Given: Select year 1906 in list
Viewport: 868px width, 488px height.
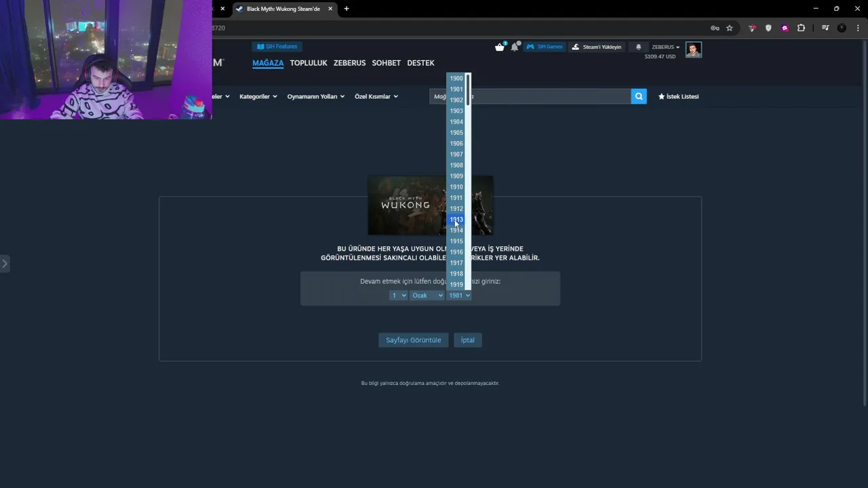Looking at the screenshot, I should [x=456, y=144].
